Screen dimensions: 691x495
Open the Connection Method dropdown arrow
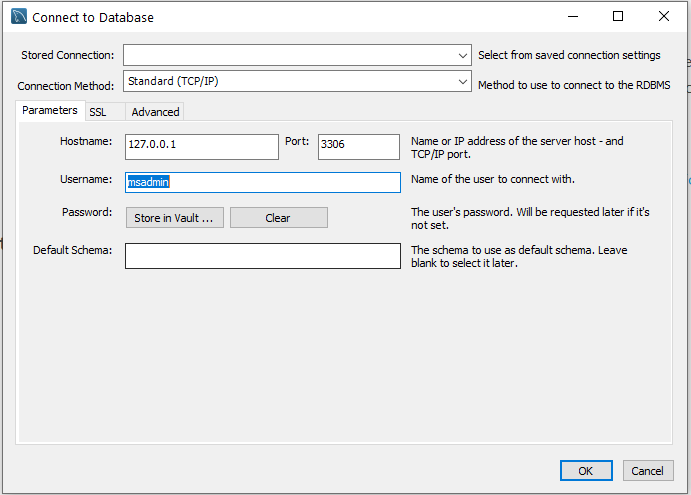[462, 82]
